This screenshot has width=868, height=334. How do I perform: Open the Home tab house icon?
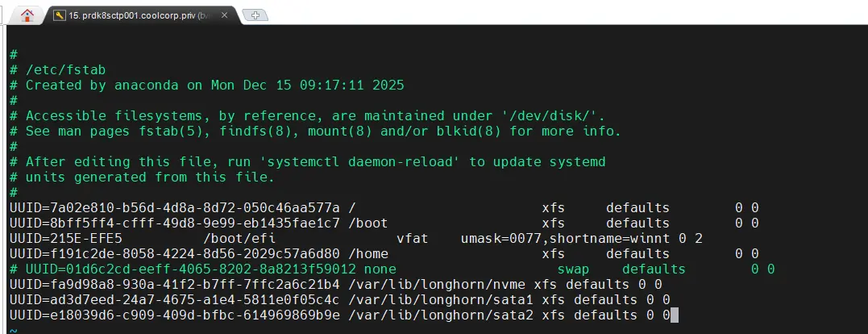(27, 15)
